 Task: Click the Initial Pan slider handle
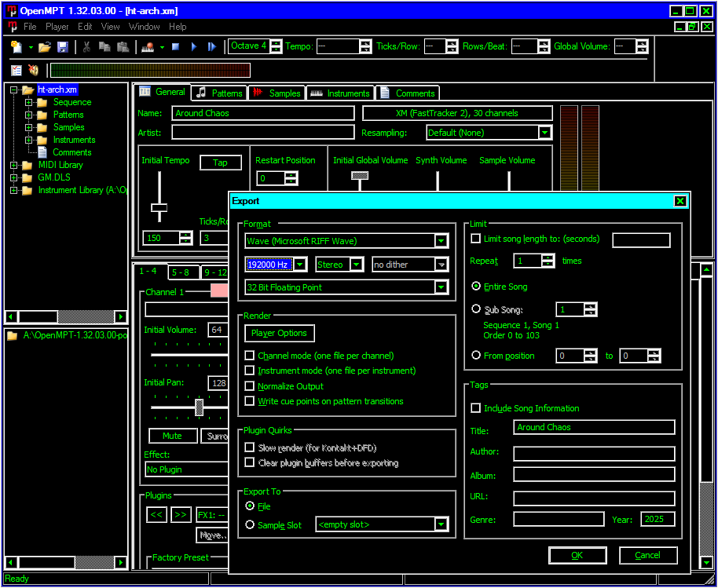[x=200, y=407]
